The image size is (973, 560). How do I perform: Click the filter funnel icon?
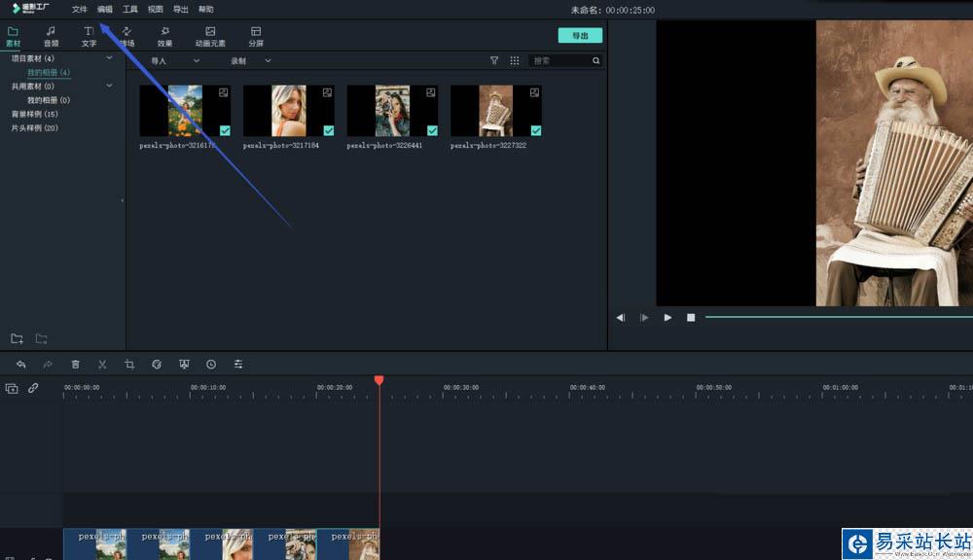pyautogui.click(x=494, y=60)
